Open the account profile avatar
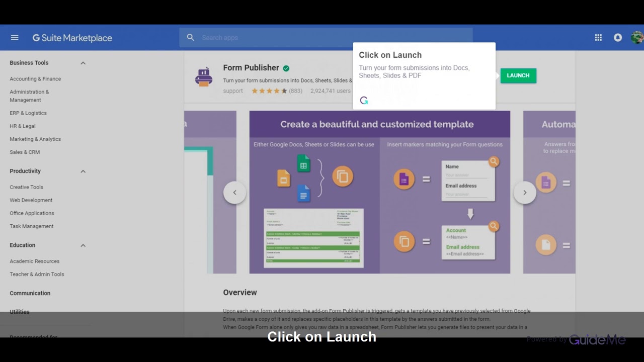This screenshot has width=644, height=362. point(637,38)
